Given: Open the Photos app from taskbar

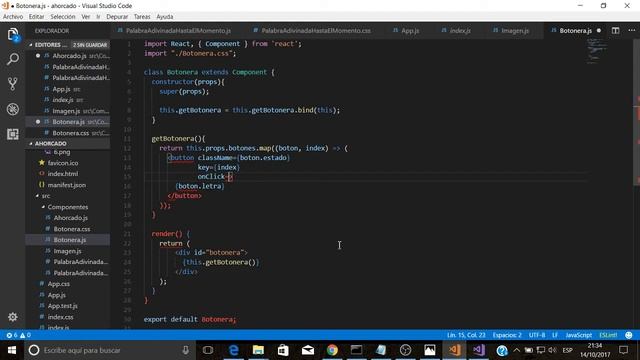Looking at the screenshot, I should pyautogui.click(x=429, y=350).
